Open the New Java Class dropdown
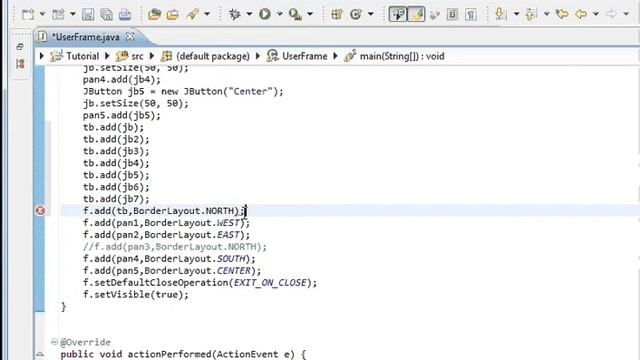The height and width of the screenshot is (360, 640). click(371, 14)
